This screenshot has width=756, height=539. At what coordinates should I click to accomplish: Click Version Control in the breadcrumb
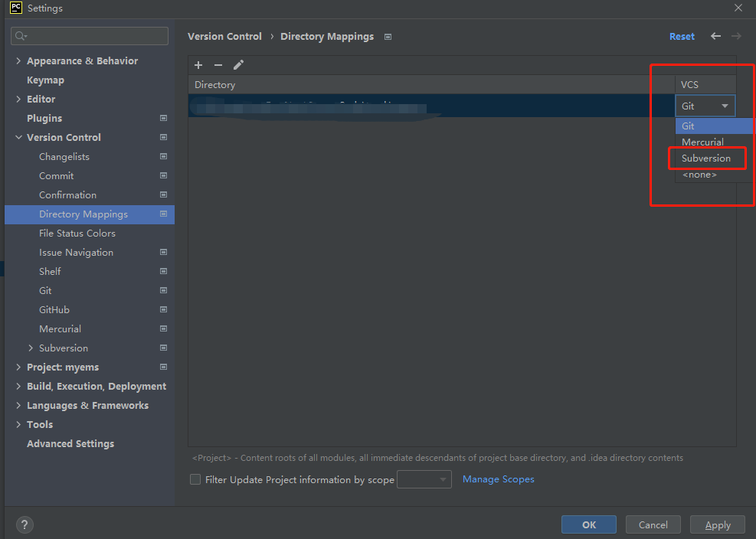pyautogui.click(x=224, y=37)
